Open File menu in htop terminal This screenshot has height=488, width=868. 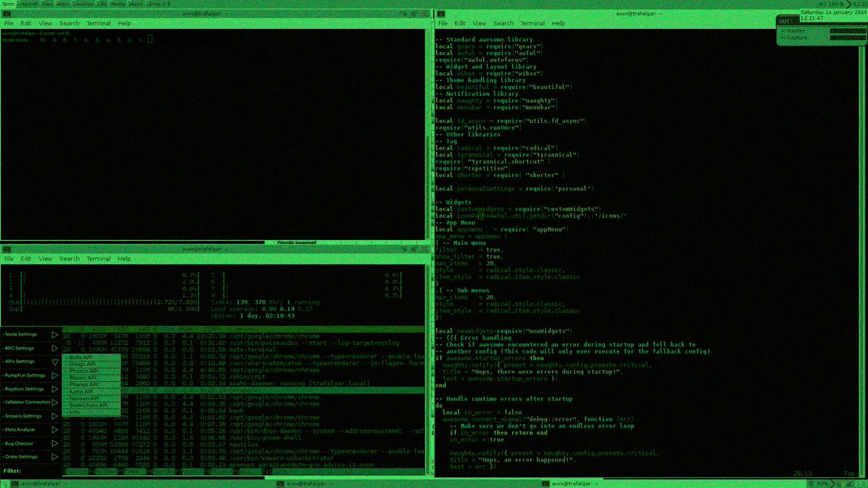(x=9, y=259)
